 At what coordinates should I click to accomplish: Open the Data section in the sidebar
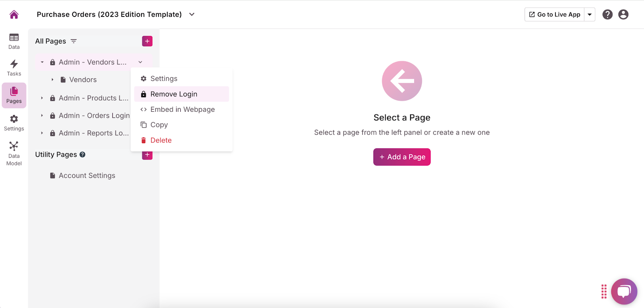click(14, 41)
